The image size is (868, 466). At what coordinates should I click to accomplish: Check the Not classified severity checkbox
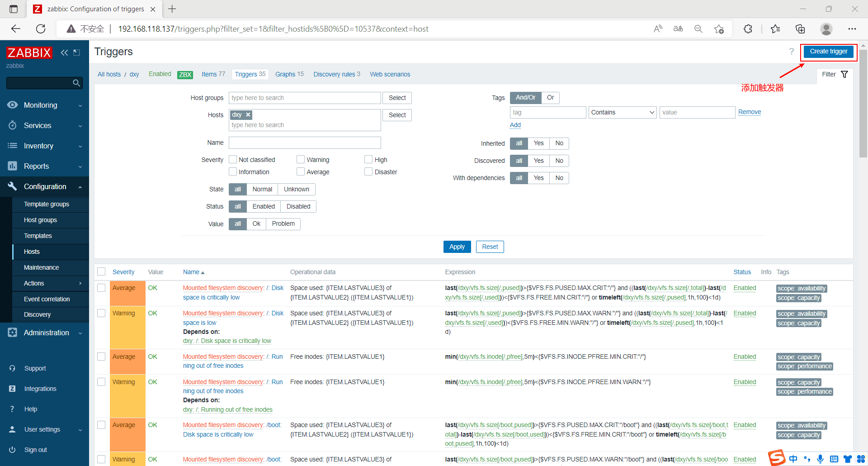233,159
